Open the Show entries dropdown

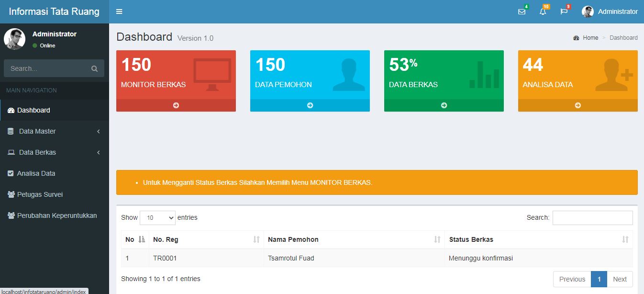point(157,217)
